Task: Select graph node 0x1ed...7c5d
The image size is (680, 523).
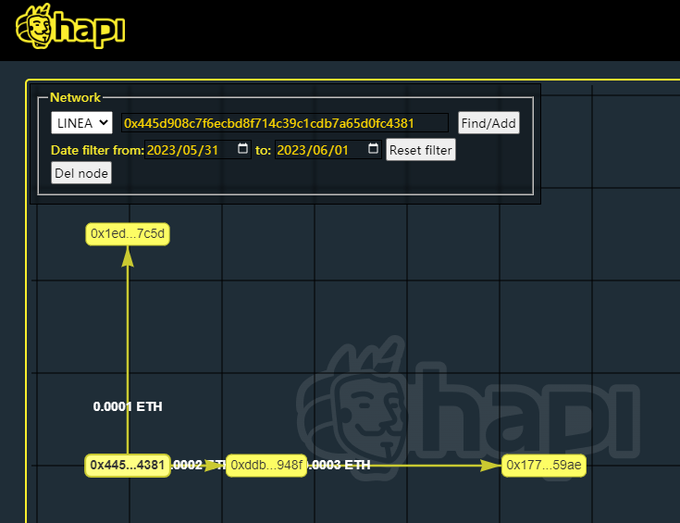Action: pos(128,234)
